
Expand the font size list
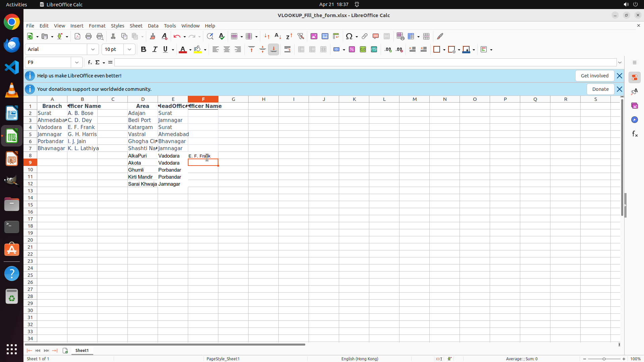tap(129, 49)
